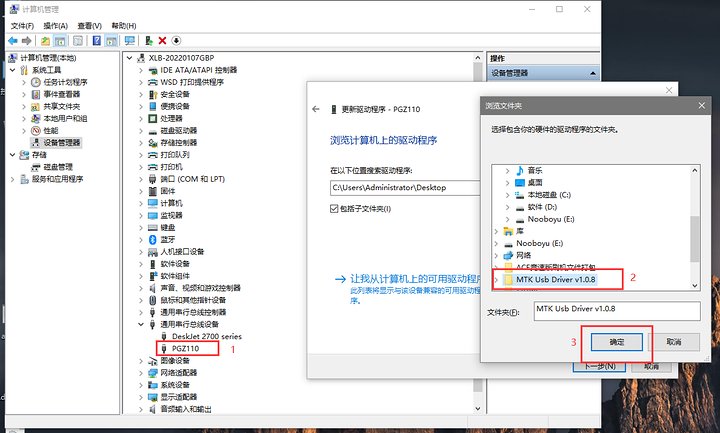Click the 打印机 printer device category
This screenshot has height=433, width=720.
[x=171, y=167]
